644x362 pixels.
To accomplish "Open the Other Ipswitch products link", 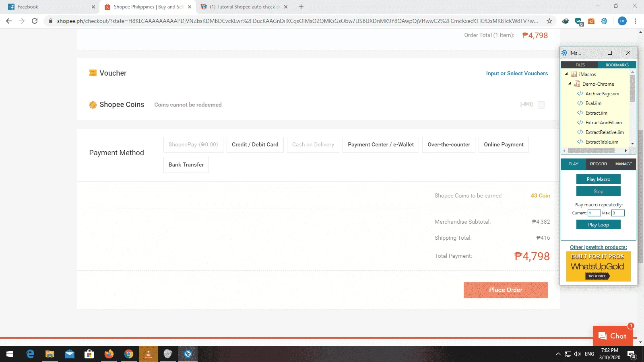I will (x=599, y=247).
